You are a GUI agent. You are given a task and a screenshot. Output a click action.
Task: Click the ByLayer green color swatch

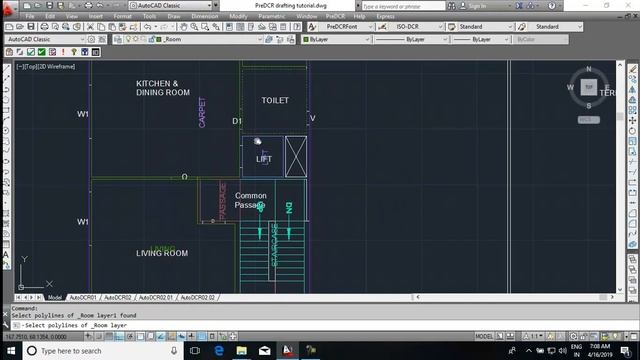306,40
